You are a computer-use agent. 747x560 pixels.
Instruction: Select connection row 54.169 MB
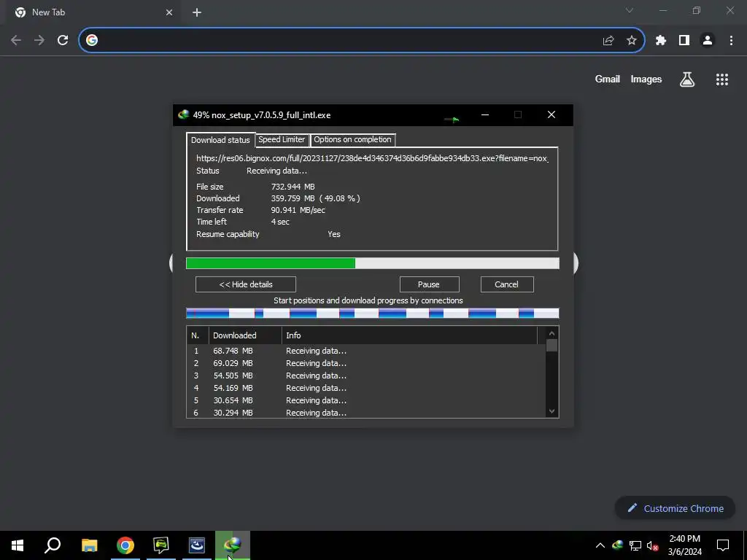[366, 388]
